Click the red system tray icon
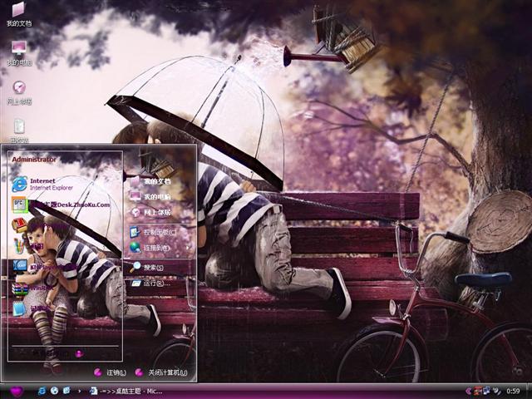Viewport: 532px width, 399px height. (478, 392)
